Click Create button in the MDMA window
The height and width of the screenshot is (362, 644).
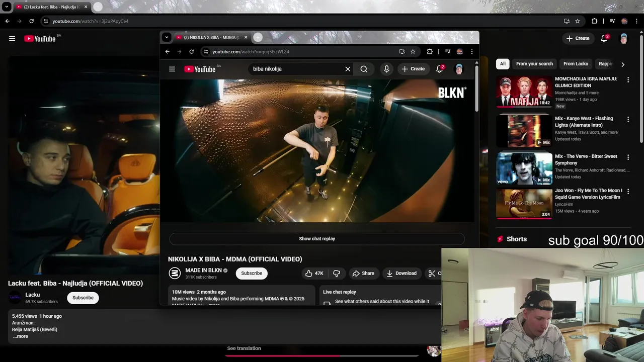click(413, 69)
